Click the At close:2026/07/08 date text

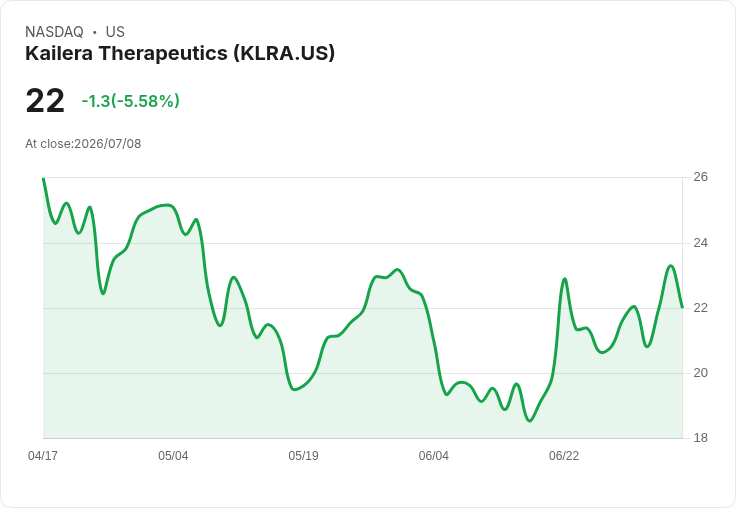click(83, 144)
